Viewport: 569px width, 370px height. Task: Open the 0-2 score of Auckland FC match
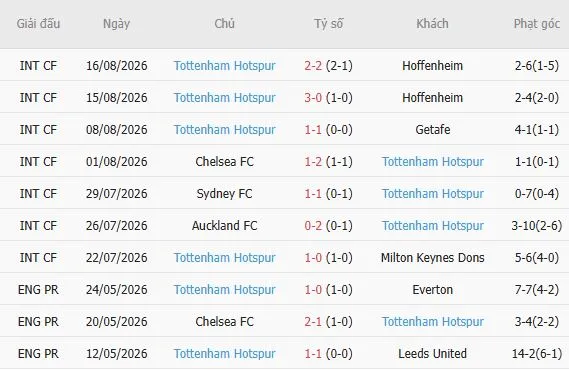pos(313,226)
